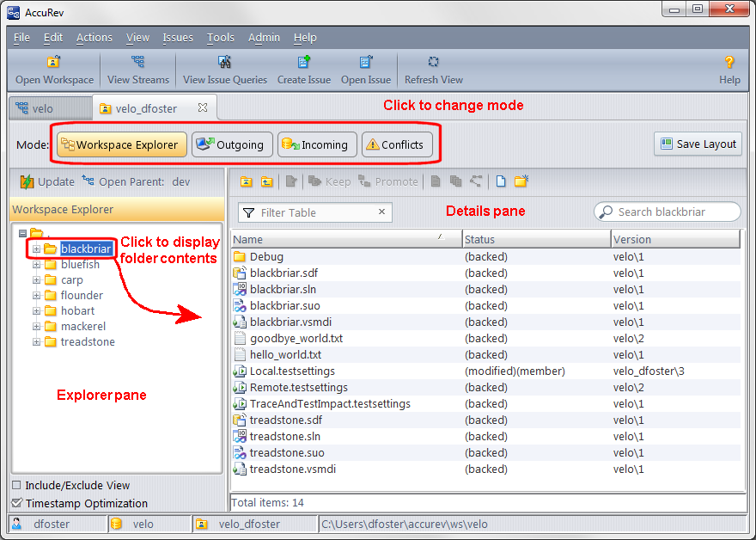Switch to Conflicts mode
Image resolution: width=756 pixels, height=540 pixels.
click(396, 144)
